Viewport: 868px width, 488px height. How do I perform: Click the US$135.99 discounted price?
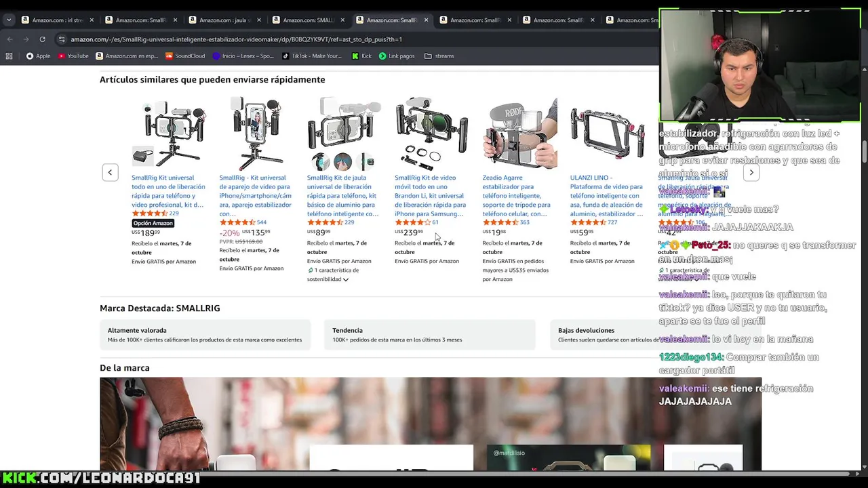(256, 232)
